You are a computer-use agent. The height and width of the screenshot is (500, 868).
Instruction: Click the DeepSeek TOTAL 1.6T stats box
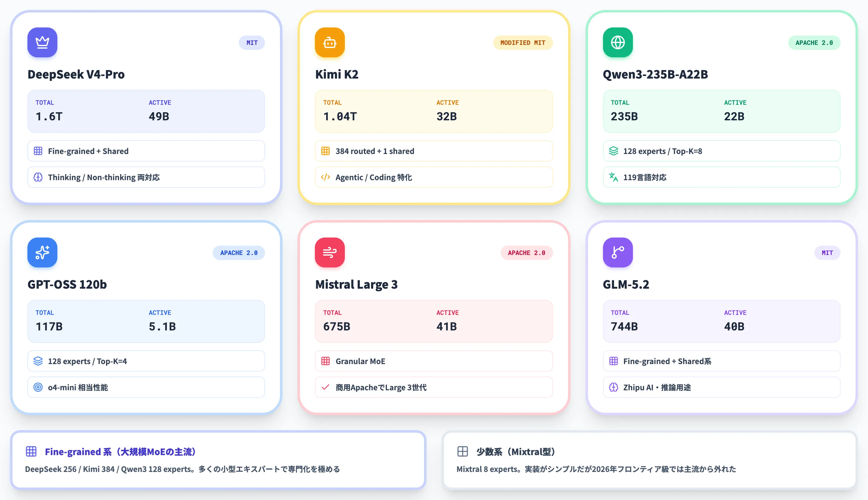click(x=146, y=111)
